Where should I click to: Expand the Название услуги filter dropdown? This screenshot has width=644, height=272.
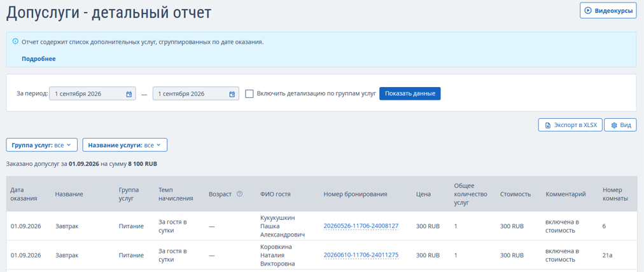click(x=125, y=145)
